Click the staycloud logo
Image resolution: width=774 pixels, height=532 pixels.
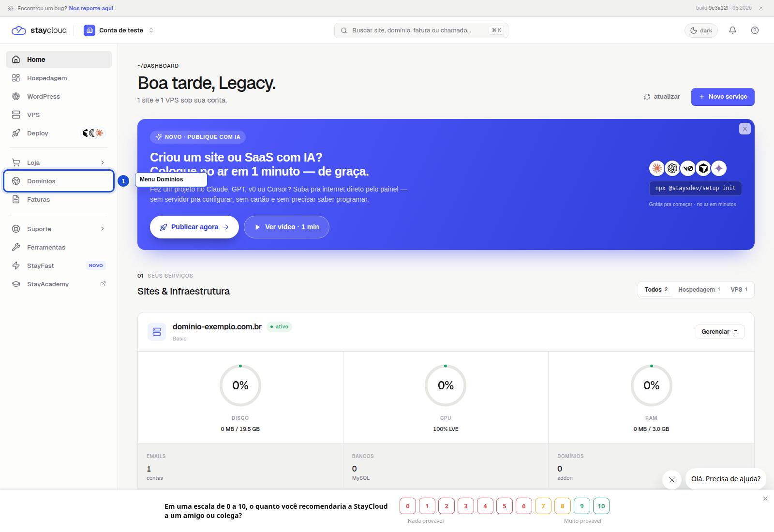[x=39, y=30]
